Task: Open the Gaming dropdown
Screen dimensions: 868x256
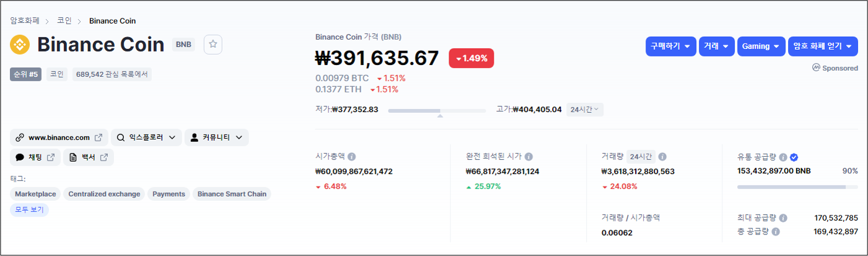Action: pos(761,46)
